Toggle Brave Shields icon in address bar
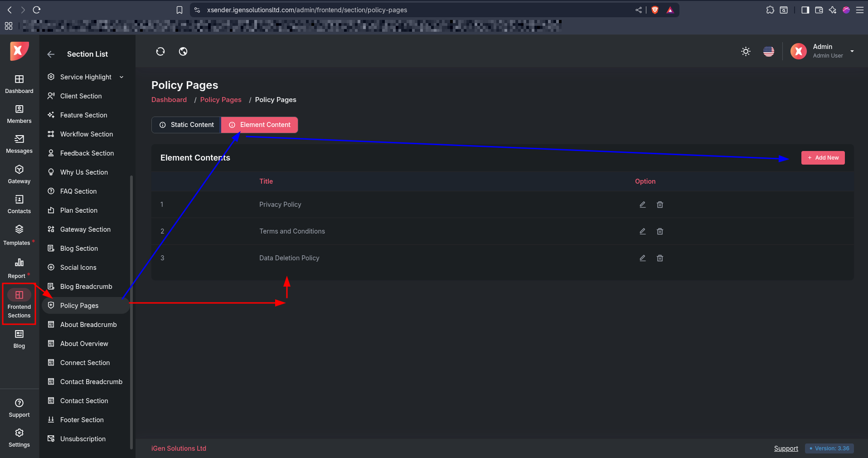 (x=655, y=10)
